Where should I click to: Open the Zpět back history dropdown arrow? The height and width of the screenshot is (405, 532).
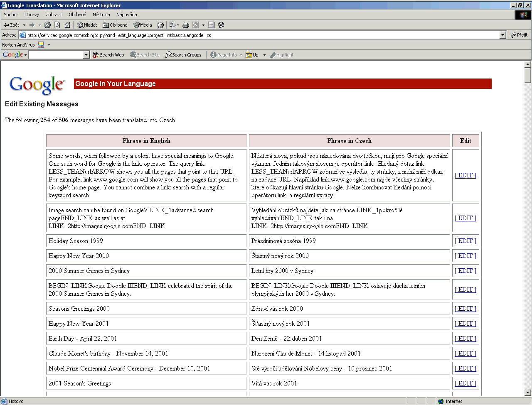tap(24, 25)
